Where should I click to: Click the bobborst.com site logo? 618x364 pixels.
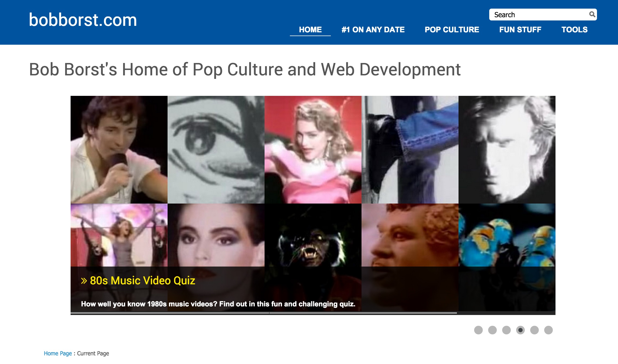(83, 20)
